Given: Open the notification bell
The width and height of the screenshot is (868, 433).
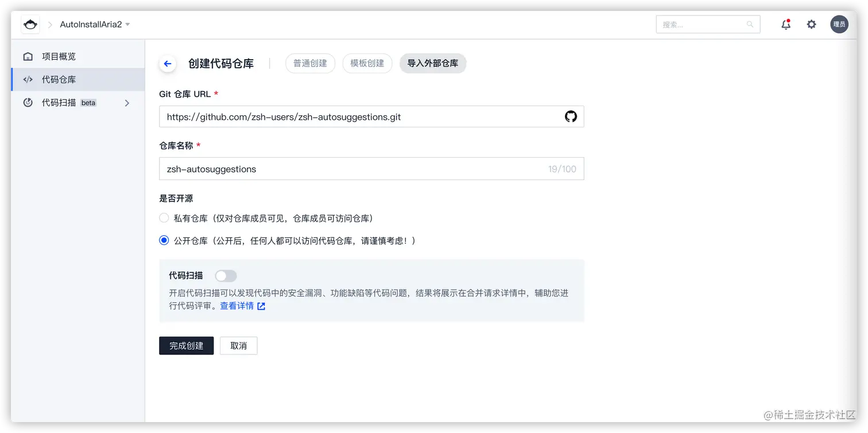Looking at the screenshot, I should tap(785, 24).
